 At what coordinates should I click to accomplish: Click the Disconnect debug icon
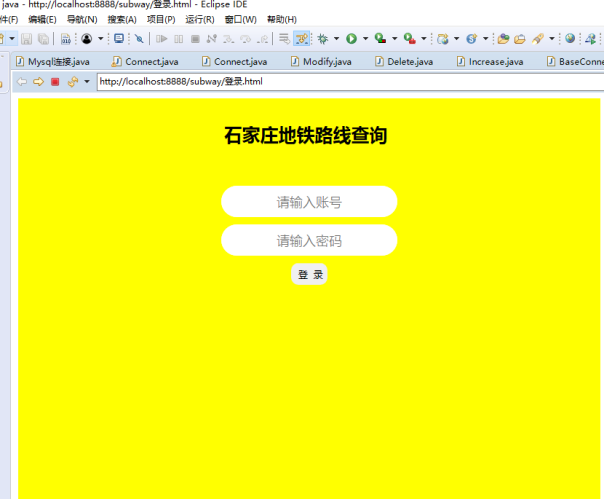[x=211, y=39]
